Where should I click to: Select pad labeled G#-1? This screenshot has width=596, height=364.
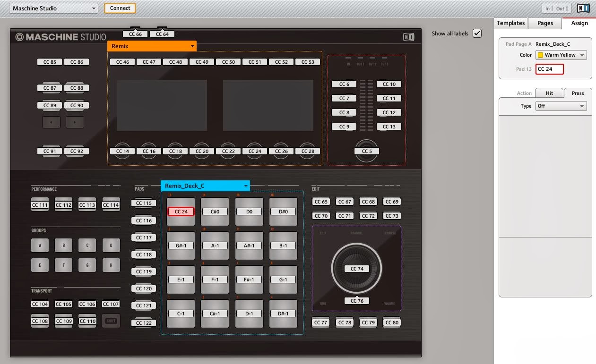pos(181,245)
